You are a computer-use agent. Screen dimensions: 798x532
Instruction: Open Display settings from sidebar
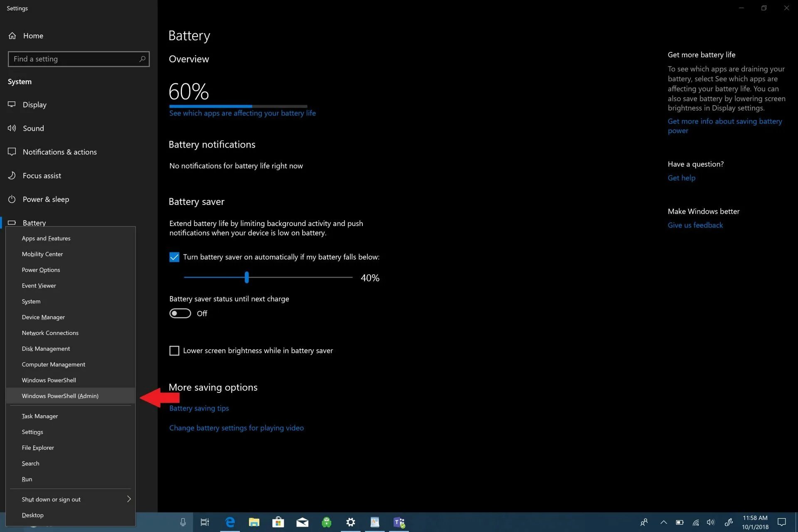tap(34, 104)
